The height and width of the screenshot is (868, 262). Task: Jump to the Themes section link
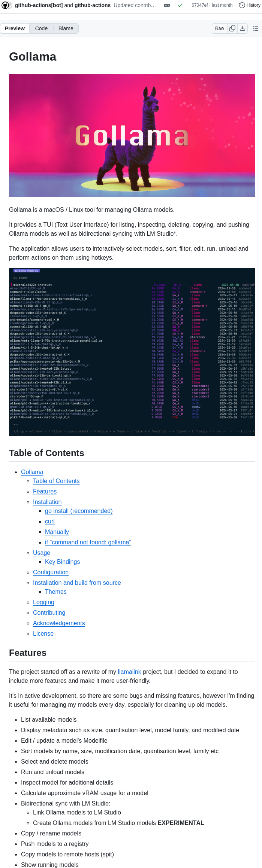point(55,592)
